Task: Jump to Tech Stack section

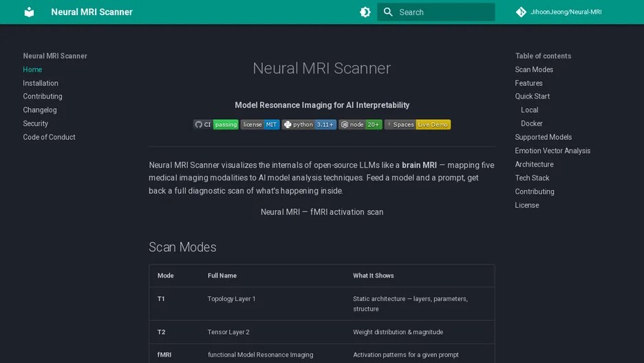Action: coord(532,178)
